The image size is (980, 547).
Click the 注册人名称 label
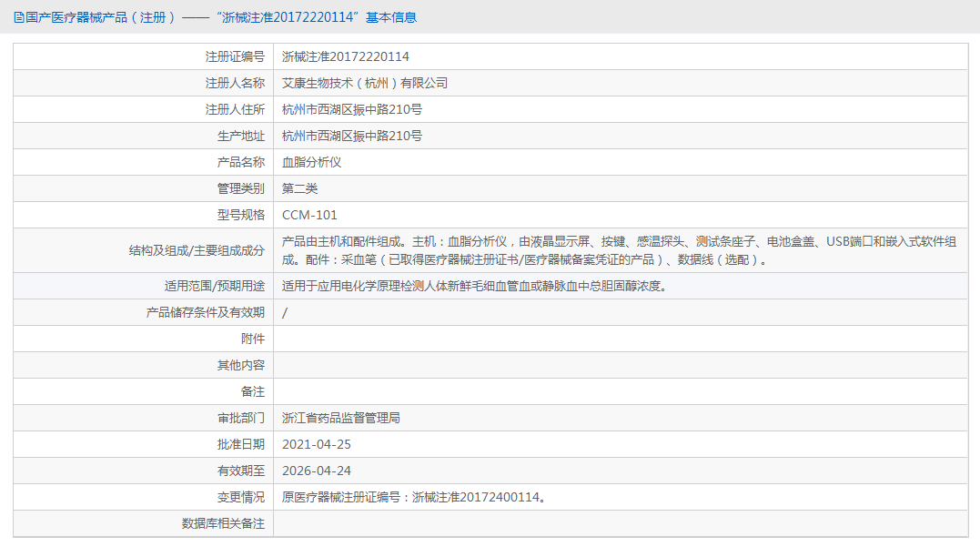pos(235,83)
